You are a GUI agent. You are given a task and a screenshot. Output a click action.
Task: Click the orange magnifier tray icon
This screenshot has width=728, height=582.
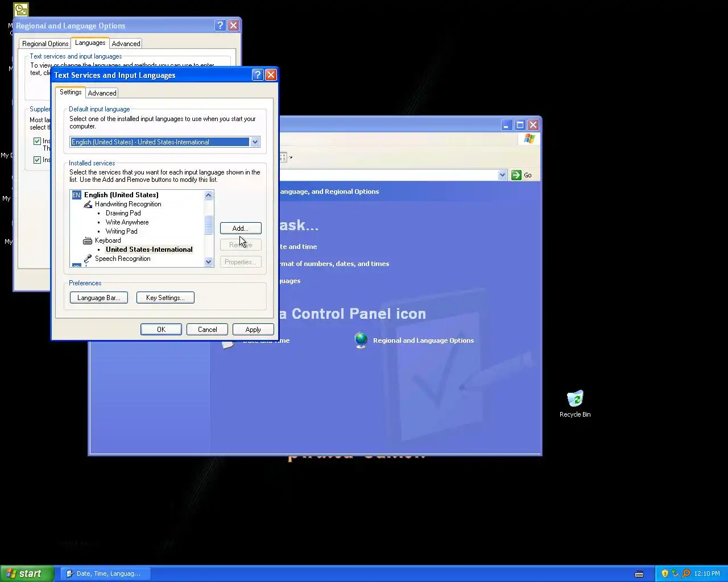coord(686,573)
